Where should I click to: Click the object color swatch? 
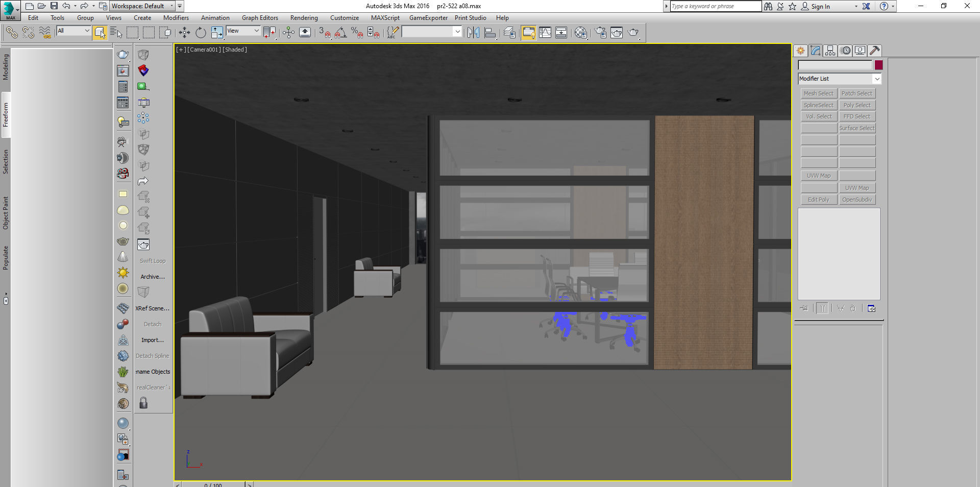tap(878, 65)
